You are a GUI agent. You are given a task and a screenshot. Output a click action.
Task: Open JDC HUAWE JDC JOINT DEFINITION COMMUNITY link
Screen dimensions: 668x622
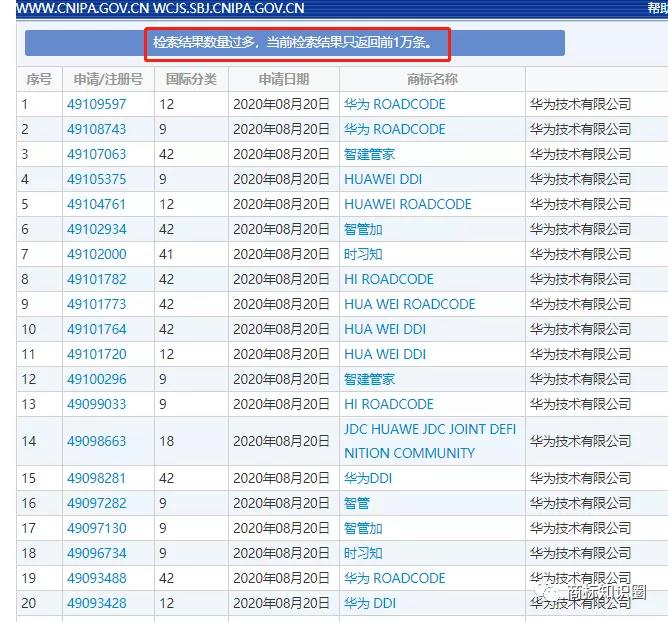click(x=430, y=441)
